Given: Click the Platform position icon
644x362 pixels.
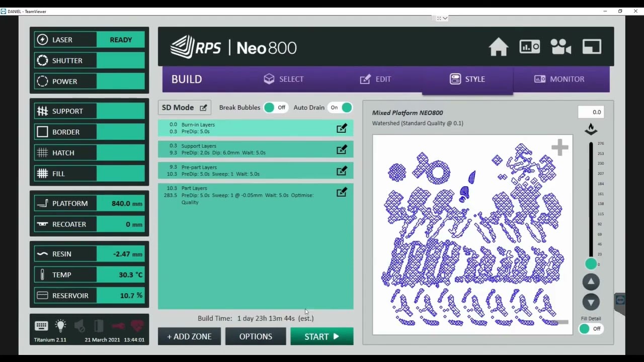Looking at the screenshot, I should coord(43,204).
